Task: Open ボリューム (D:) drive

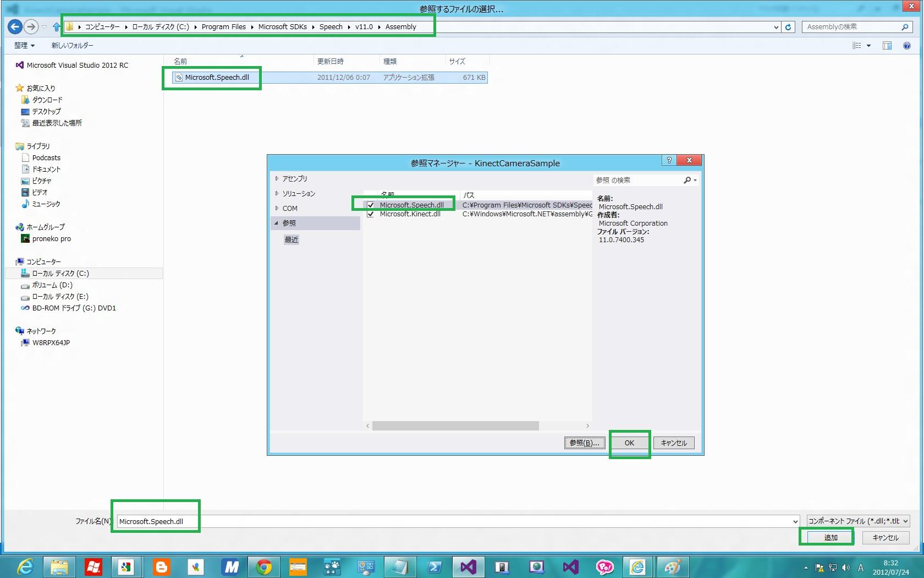Action: tap(52, 285)
